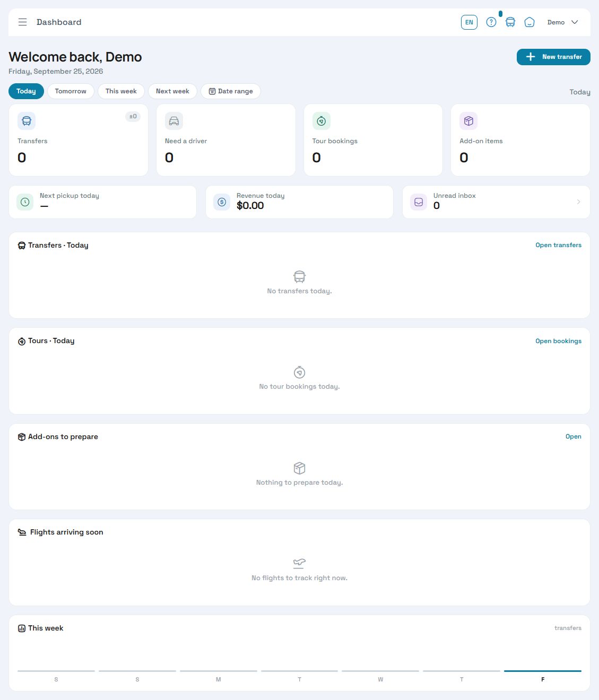Click plane icon beside Flights arriving soon
Screen dimensions: 599x700
(22, 532)
